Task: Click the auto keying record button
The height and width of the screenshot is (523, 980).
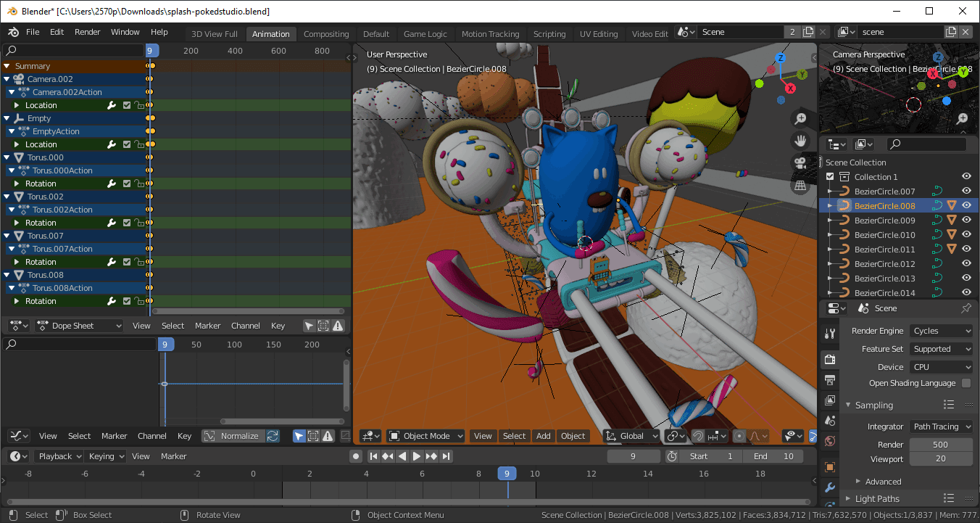Action: pyautogui.click(x=355, y=456)
